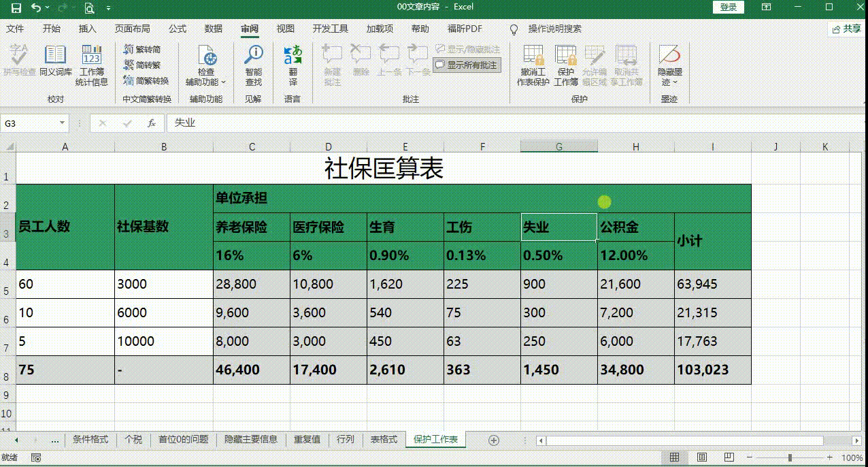Open the 条件格式 sheet tab
The image size is (868, 467).
(x=90, y=440)
